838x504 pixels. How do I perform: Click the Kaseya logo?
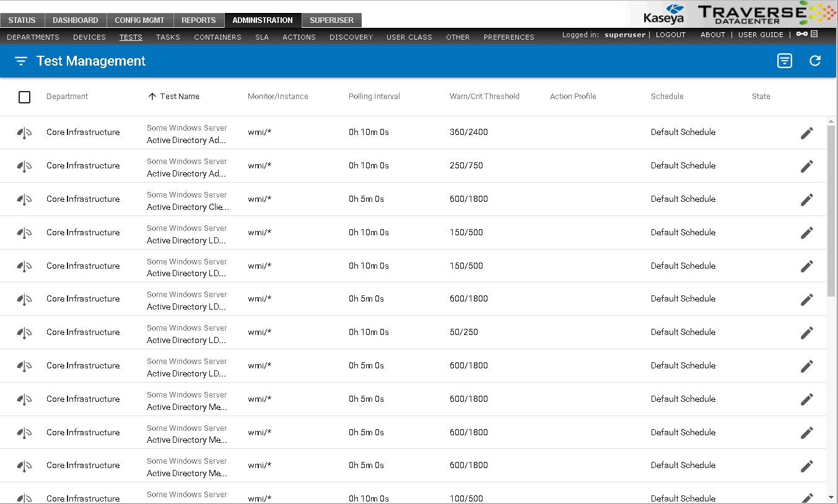point(663,14)
